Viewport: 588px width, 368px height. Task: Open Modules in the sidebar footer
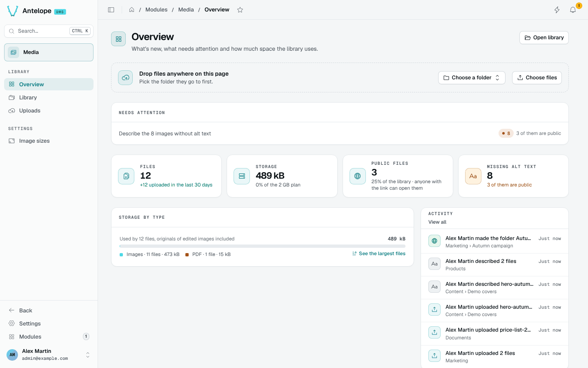click(49, 337)
